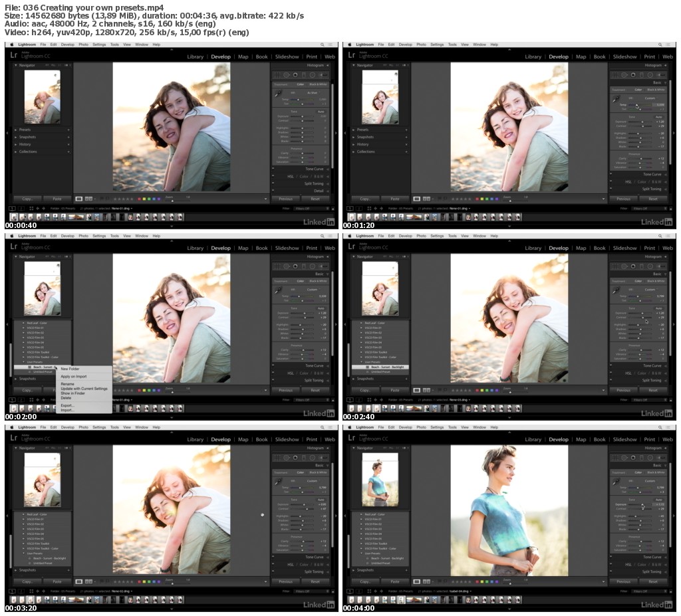The width and height of the screenshot is (681, 616).
Task: In the 00:03:20 frame, switch to the Library module
Action: click(195, 439)
